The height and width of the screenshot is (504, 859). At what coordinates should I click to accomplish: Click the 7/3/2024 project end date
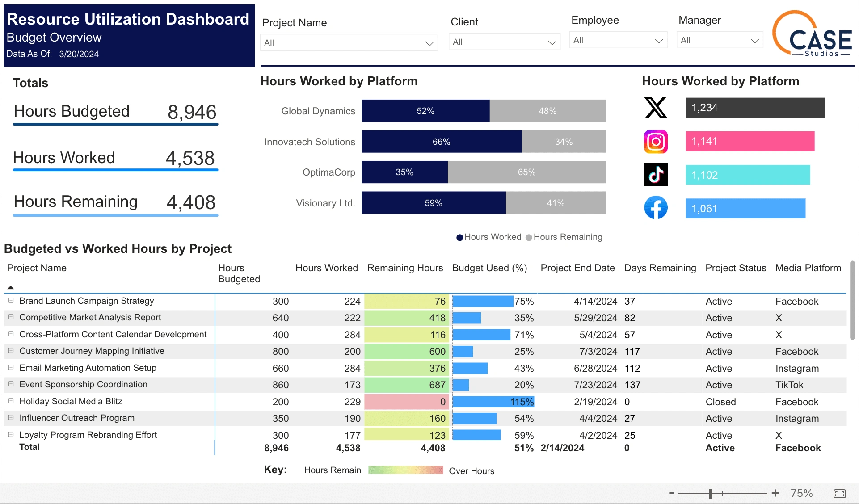tap(598, 351)
